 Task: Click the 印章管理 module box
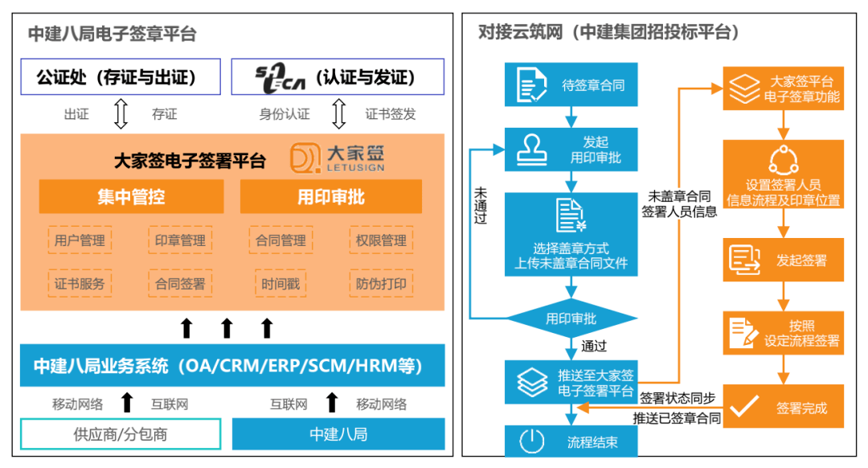(x=180, y=240)
